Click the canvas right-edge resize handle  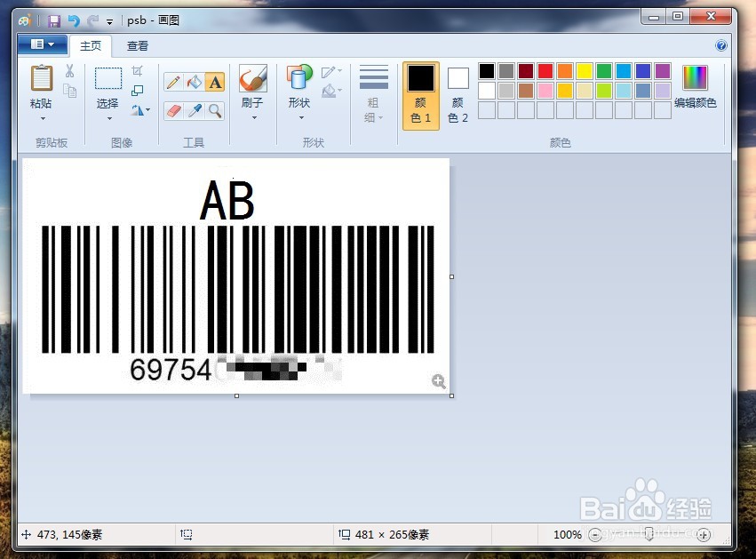click(452, 277)
